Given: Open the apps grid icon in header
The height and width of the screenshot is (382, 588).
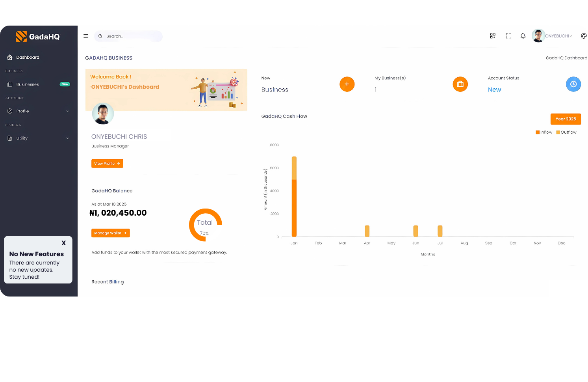Looking at the screenshot, I should (x=492, y=36).
